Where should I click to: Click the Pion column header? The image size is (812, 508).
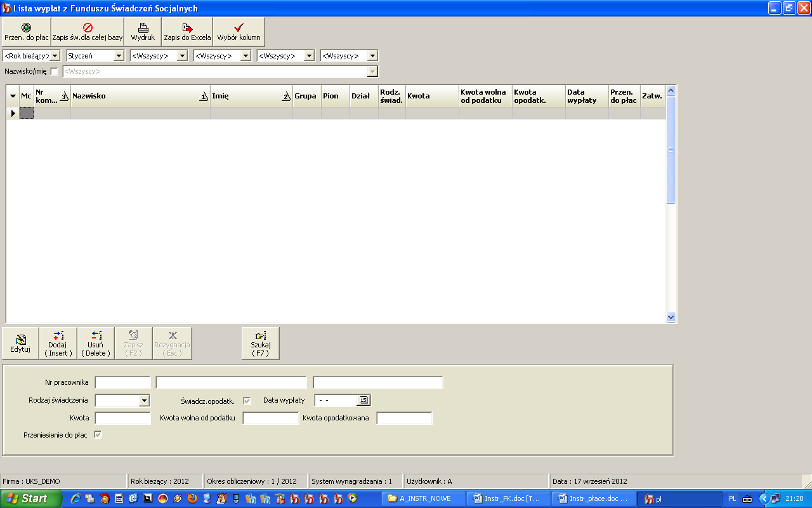336,96
